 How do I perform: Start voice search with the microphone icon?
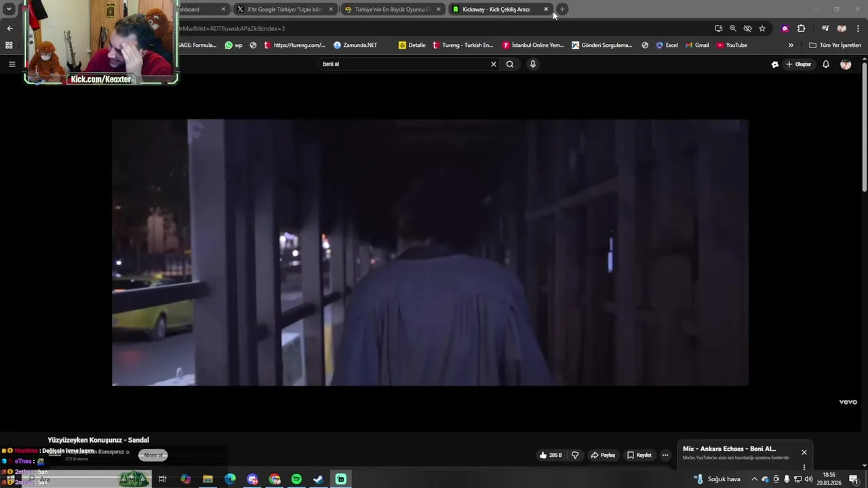pos(533,64)
